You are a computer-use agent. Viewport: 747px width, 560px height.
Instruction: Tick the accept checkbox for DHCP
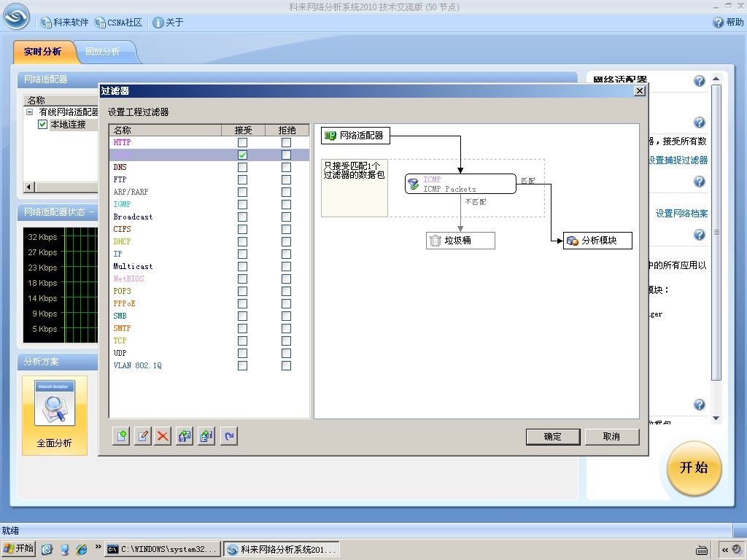[242, 241]
